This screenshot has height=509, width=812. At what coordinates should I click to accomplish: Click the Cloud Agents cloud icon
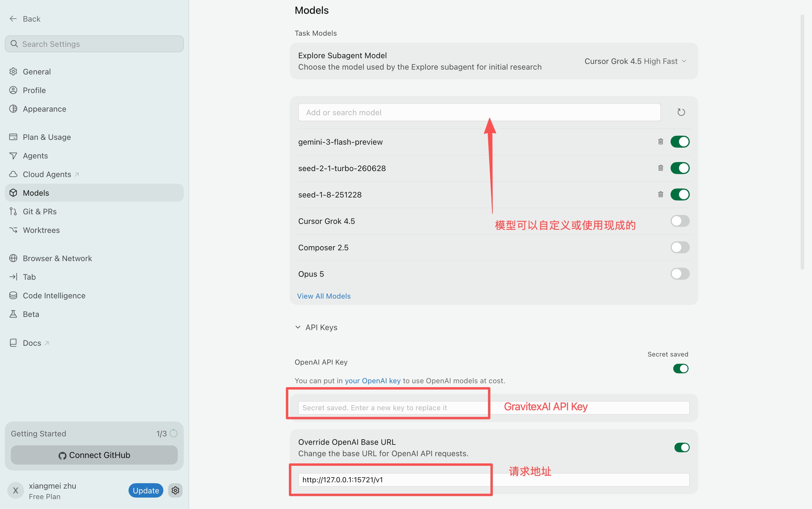pyautogui.click(x=13, y=174)
